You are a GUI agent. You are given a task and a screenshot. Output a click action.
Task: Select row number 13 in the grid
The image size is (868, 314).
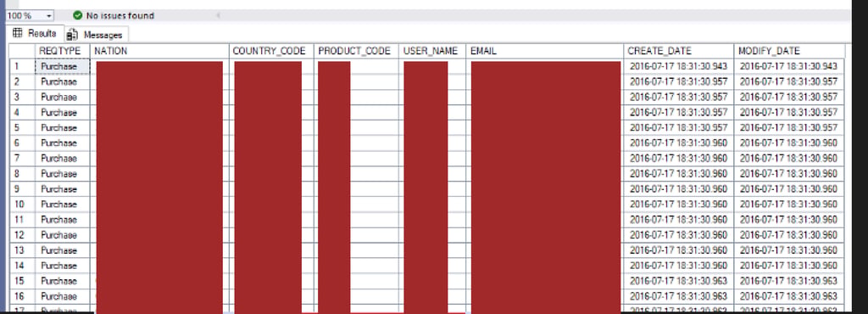[22, 250]
